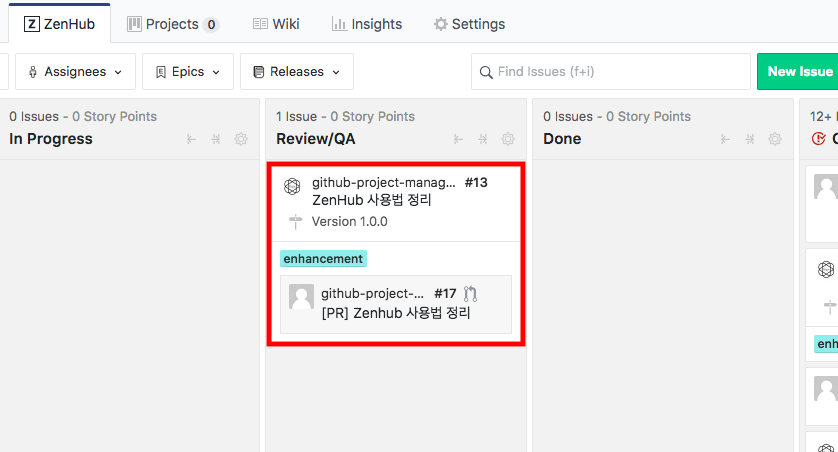Image resolution: width=838 pixels, height=452 pixels.
Task: Click the assignee avatar icon on issue #13
Action: pos(292,186)
